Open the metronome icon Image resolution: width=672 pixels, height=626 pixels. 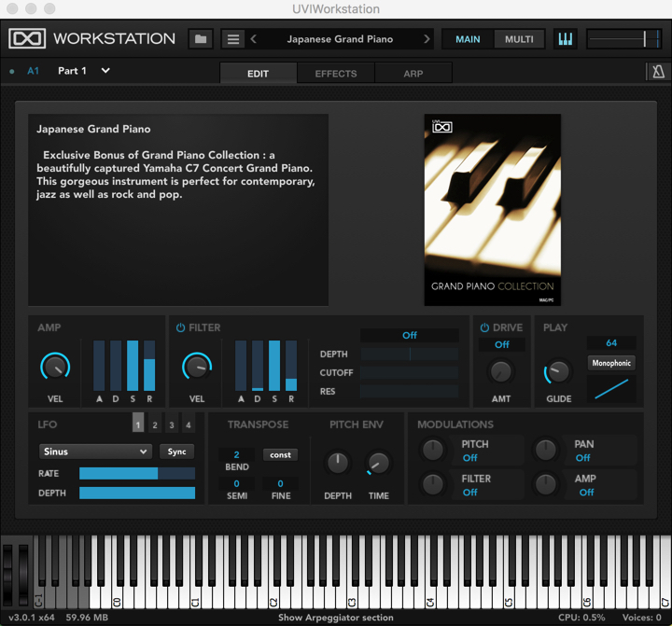658,72
